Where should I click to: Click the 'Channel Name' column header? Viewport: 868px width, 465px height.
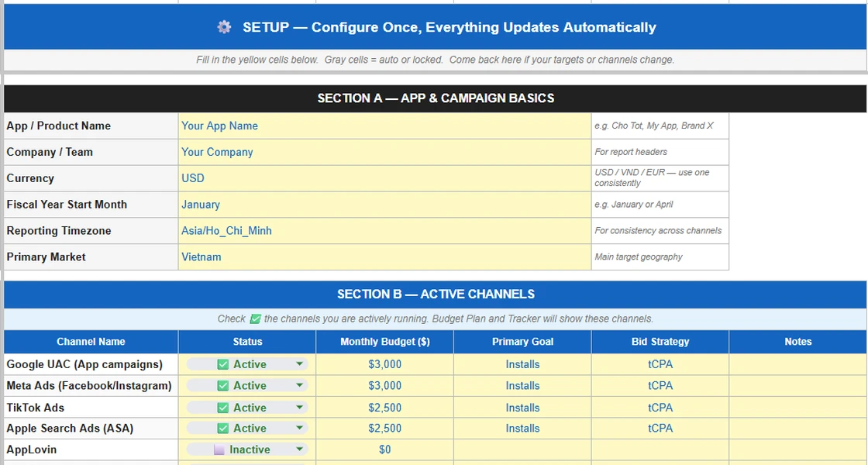point(91,342)
